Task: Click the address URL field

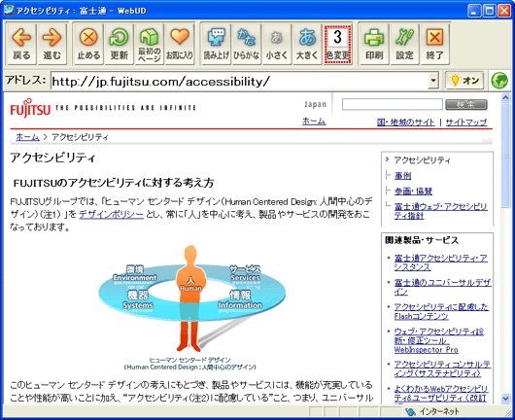Action: (x=240, y=81)
